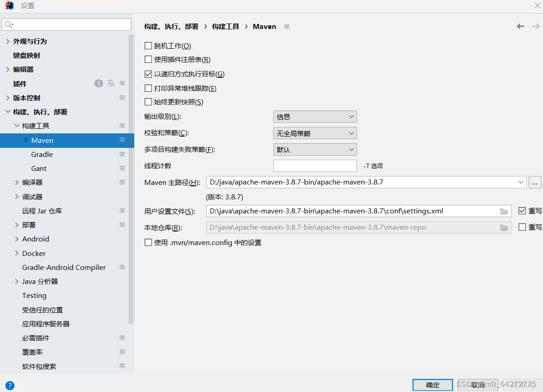Expand the Maven tree node chevron

click(26, 140)
